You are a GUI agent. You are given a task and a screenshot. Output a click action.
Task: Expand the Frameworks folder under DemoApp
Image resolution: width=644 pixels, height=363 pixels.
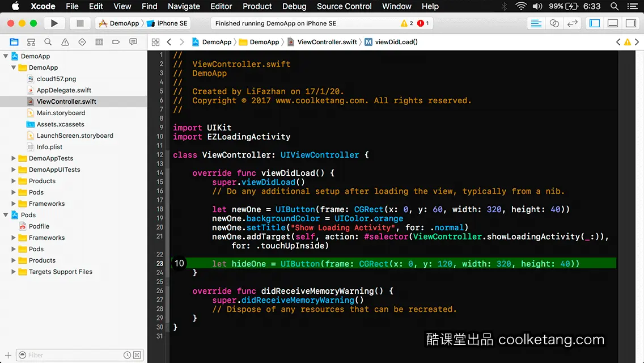14,204
